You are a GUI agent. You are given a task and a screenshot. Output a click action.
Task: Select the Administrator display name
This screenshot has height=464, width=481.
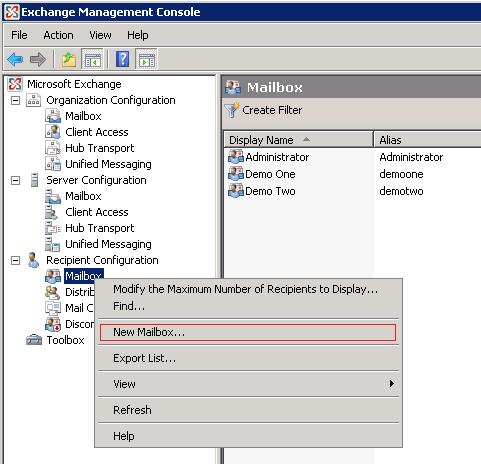pos(277,157)
